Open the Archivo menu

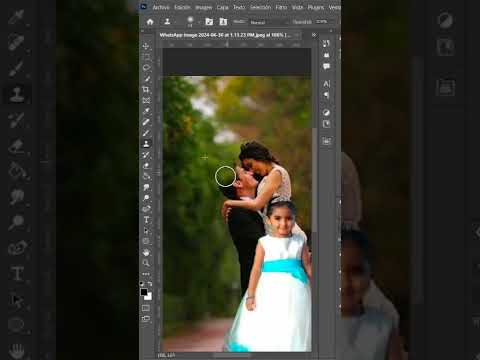(x=161, y=7)
